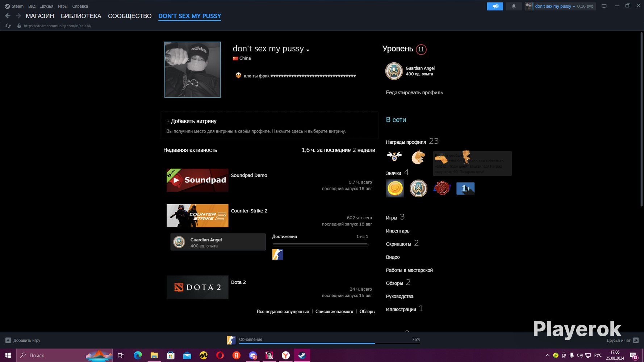This screenshot has height=362, width=644.
Task: Open the Друзья menu
Action: (x=47, y=6)
